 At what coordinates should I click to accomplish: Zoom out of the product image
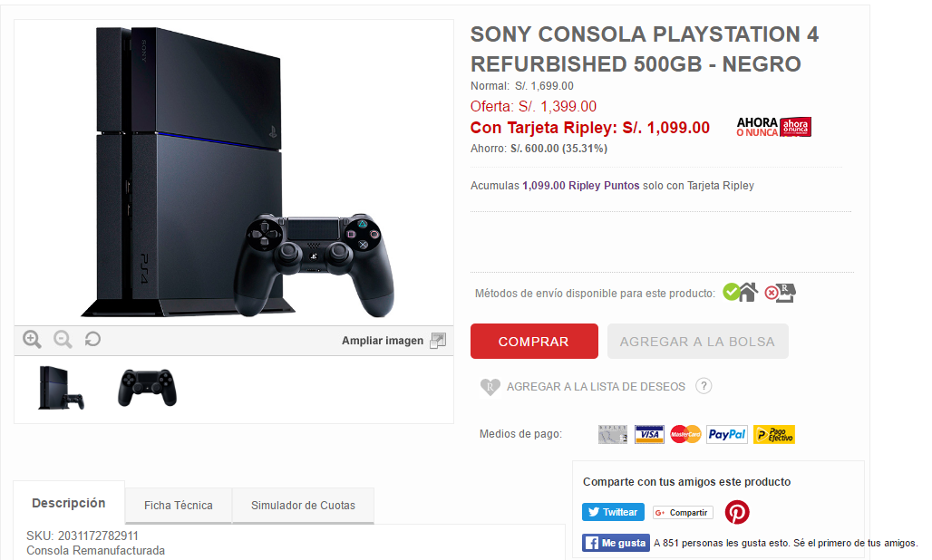pos(63,339)
